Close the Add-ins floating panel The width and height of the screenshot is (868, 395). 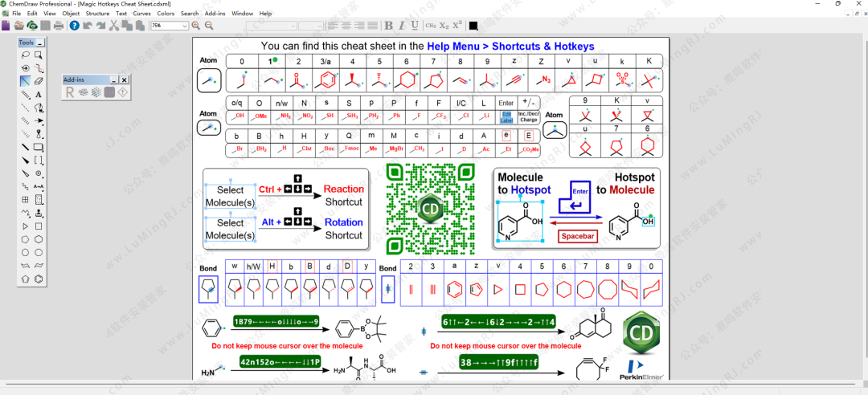tap(125, 80)
